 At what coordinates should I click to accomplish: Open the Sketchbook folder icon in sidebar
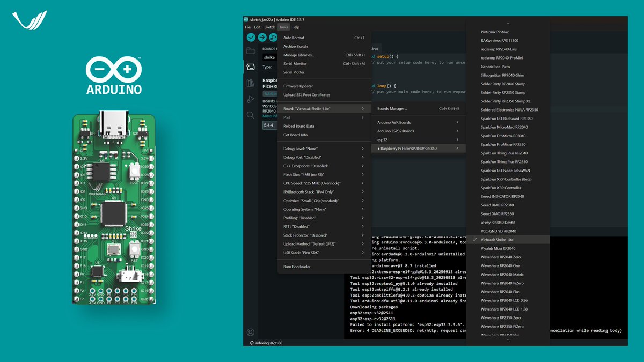(x=250, y=50)
